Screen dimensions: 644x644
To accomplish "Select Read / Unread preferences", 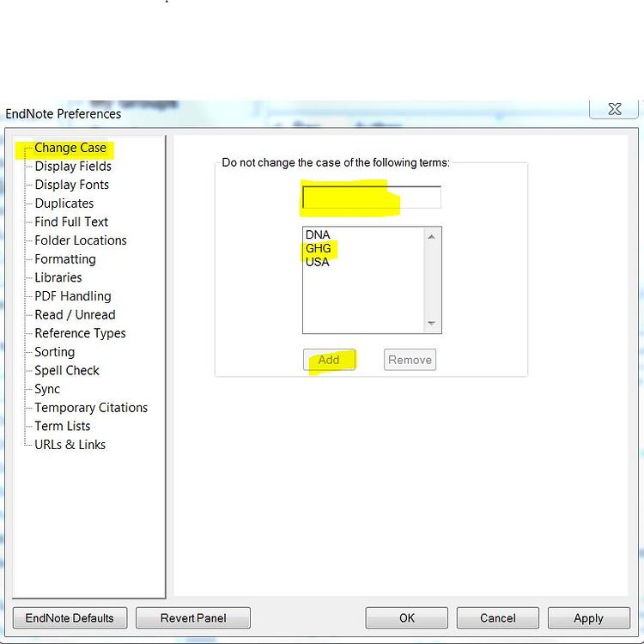I will tap(76, 314).
